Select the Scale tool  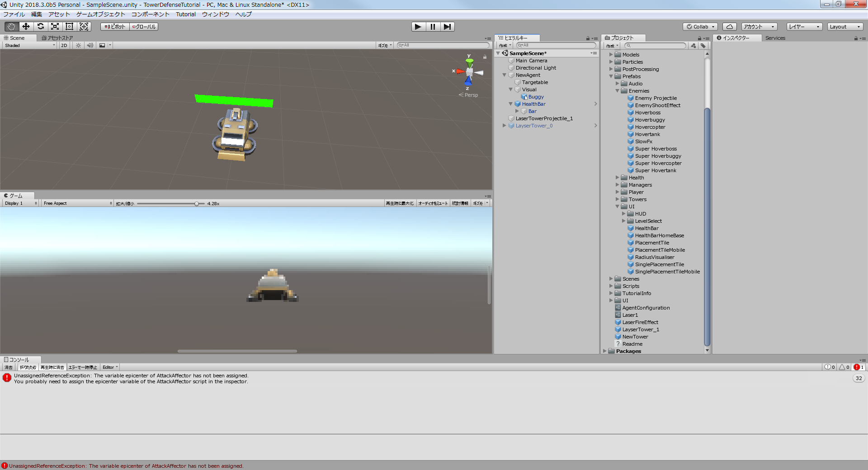tap(55, 27)
